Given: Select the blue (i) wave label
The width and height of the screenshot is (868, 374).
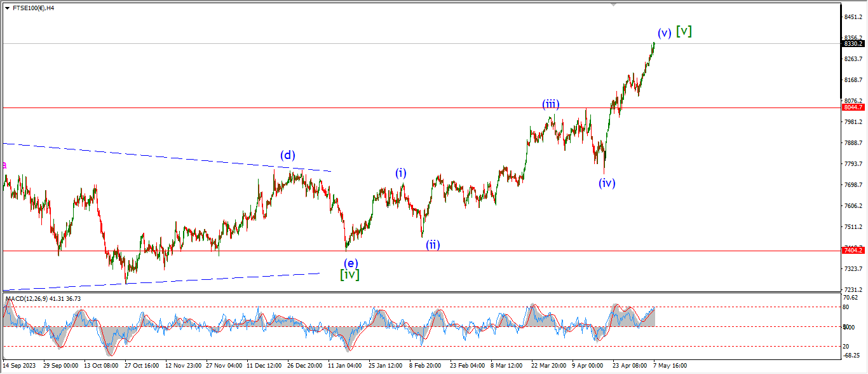Looking at the screenshot, I should (401, 172).
